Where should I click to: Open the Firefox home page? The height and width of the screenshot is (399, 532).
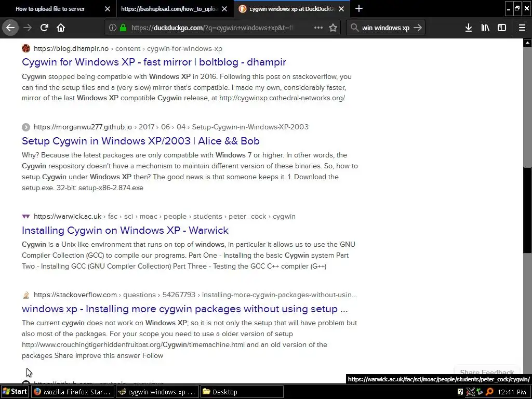[x=61, y=28]
